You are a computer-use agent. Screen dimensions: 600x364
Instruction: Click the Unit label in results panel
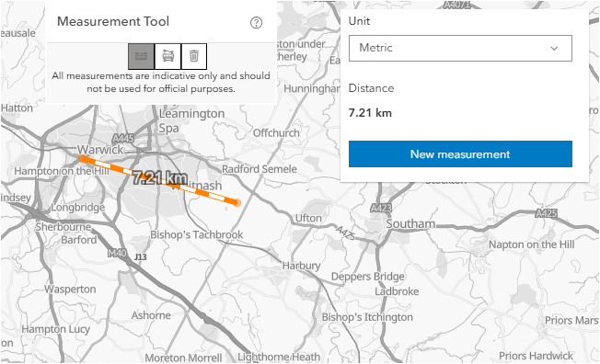click(359, 21)
